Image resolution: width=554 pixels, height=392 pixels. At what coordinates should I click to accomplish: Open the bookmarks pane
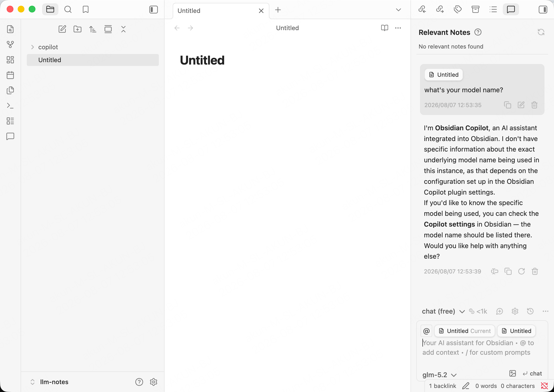(x=85, y=10)
